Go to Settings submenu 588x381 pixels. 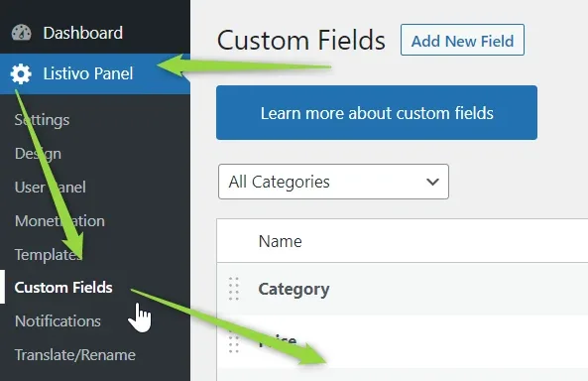tap(42, 120)
